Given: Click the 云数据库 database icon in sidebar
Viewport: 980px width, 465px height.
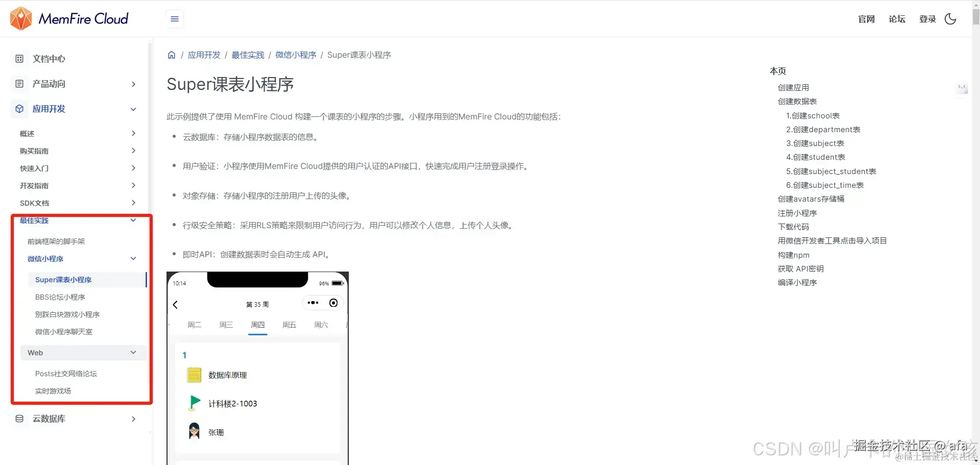Looking at the screenshot, I should (x=19, y=419).
